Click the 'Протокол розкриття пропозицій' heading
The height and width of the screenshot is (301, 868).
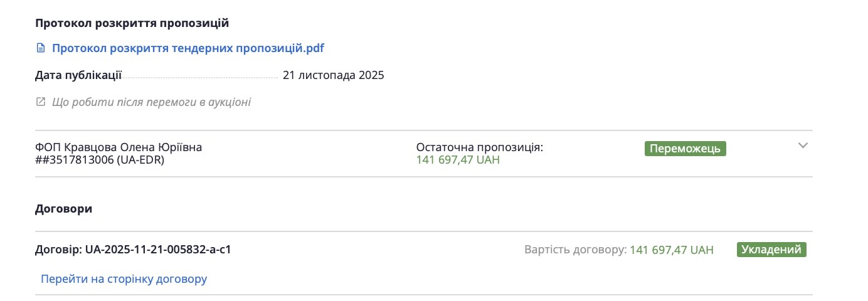coord(132,23)
